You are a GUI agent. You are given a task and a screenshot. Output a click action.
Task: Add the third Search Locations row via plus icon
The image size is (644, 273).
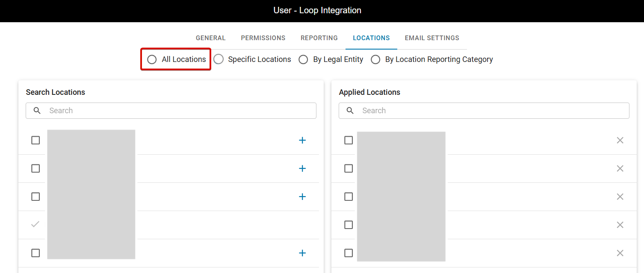pyautogui.click(x=302, y=197)
